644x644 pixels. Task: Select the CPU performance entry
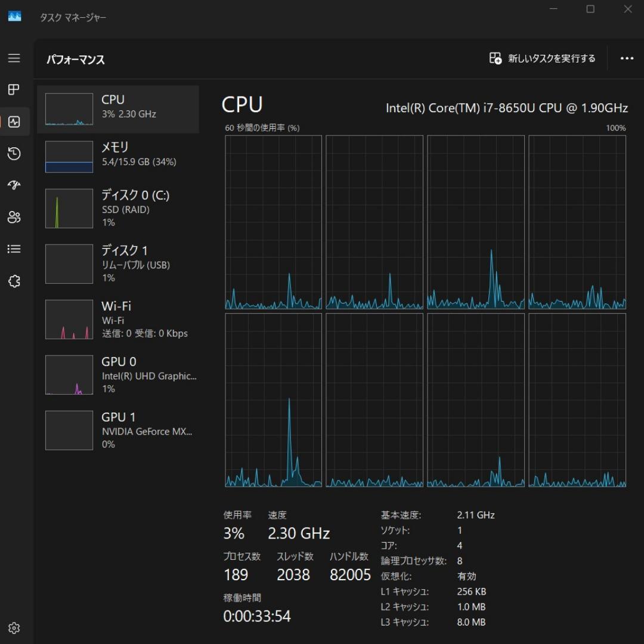118,109
